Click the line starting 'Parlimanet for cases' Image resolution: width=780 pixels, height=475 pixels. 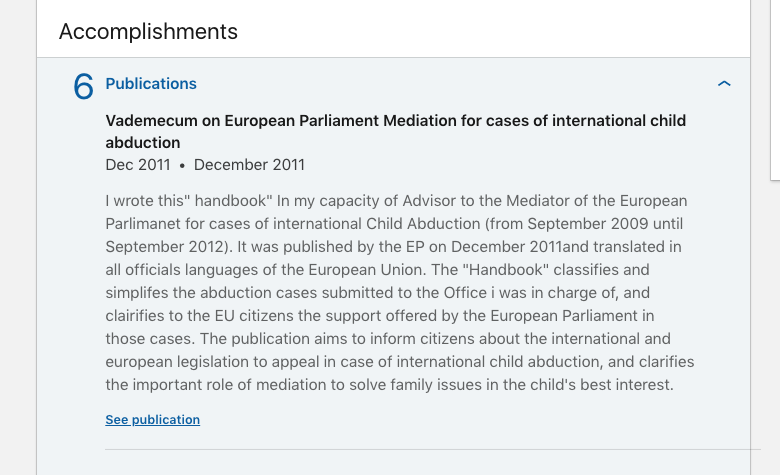click(x=394, y=224)
